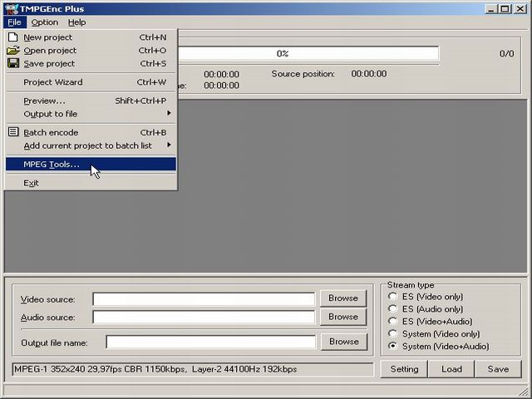
Task: Maximize the TMPGEnc Plus window
Action: pos(505,8)
